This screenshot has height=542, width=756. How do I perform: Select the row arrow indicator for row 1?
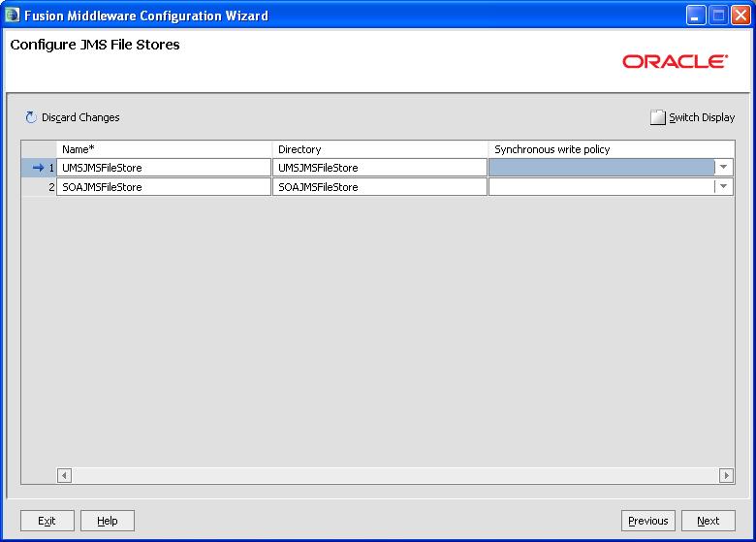click(x=38, y=168)
